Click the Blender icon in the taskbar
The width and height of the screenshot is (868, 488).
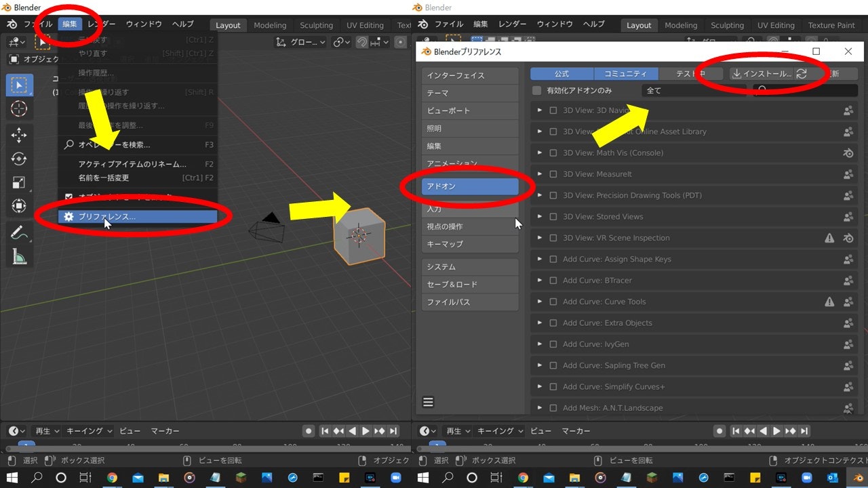tap(856, 478)
